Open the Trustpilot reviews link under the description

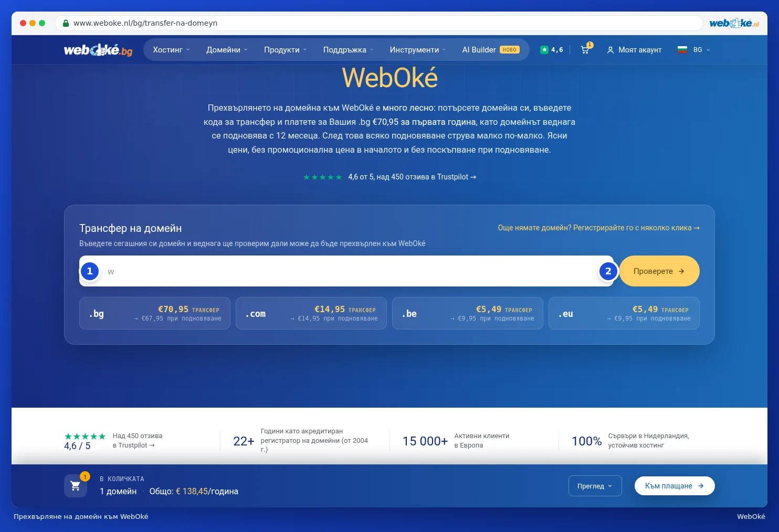pyautogui.click(x=390, y=177)
